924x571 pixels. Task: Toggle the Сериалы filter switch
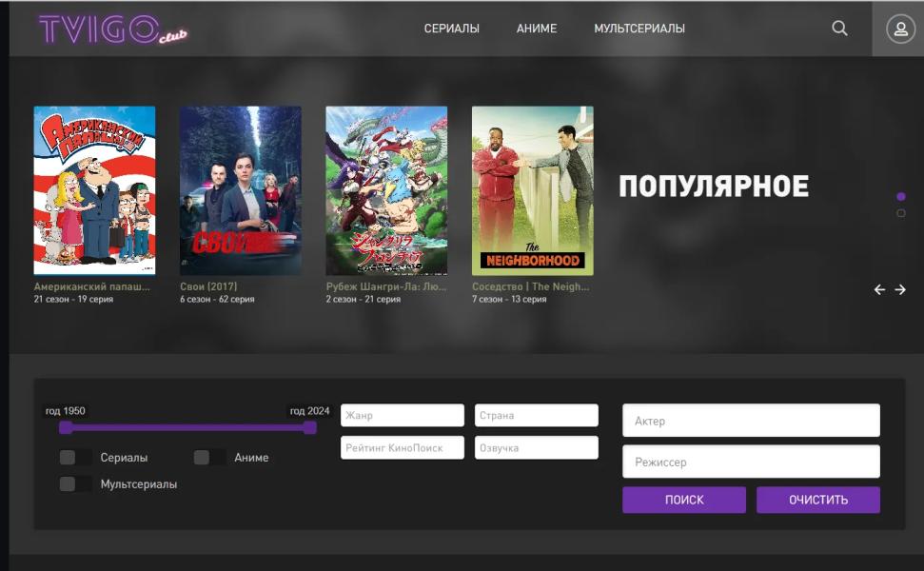coord(75,458)
